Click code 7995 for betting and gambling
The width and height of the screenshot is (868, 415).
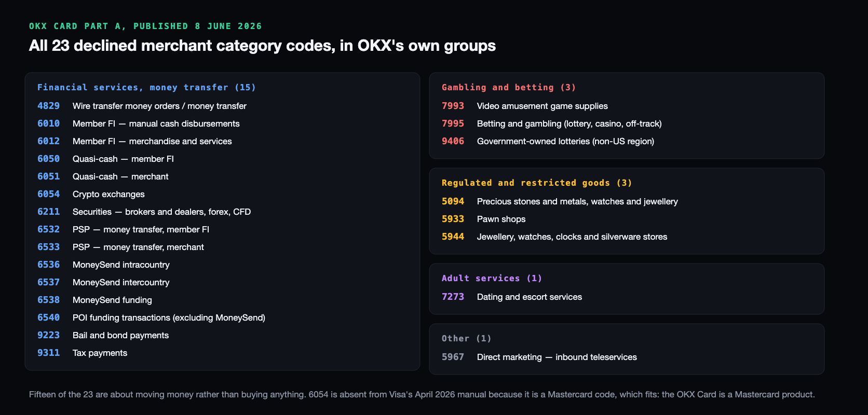point(453,123)
